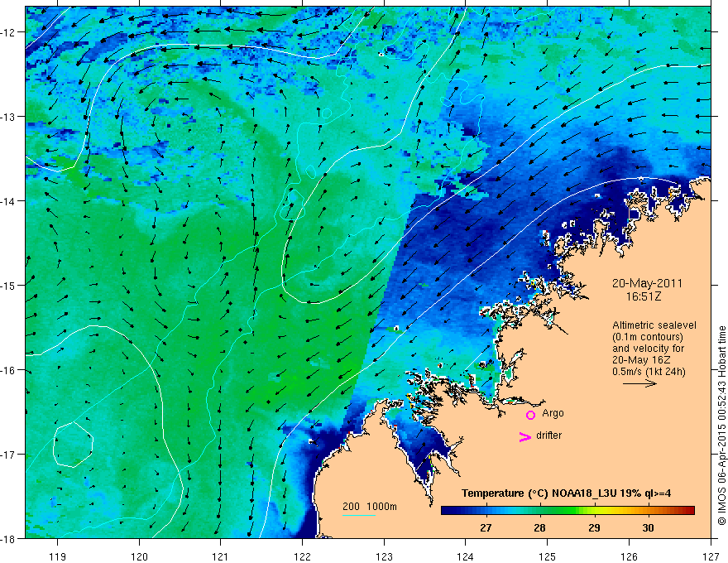The height and width of the screenshot is (563, 728).
Task: Click the magenta drifter arrow legend symbol
Action: (x=525, y=436)
